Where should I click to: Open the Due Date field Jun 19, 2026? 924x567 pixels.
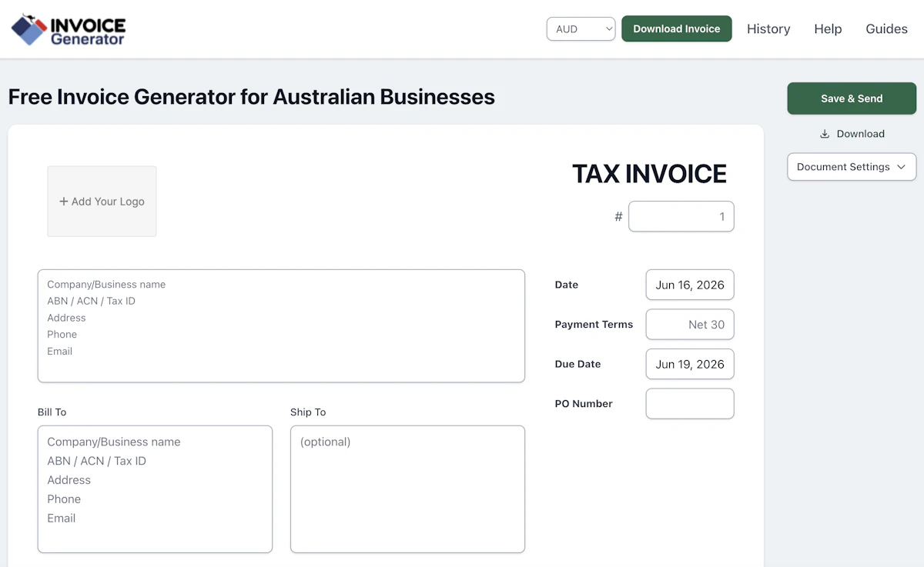click(x=690, y=364)
